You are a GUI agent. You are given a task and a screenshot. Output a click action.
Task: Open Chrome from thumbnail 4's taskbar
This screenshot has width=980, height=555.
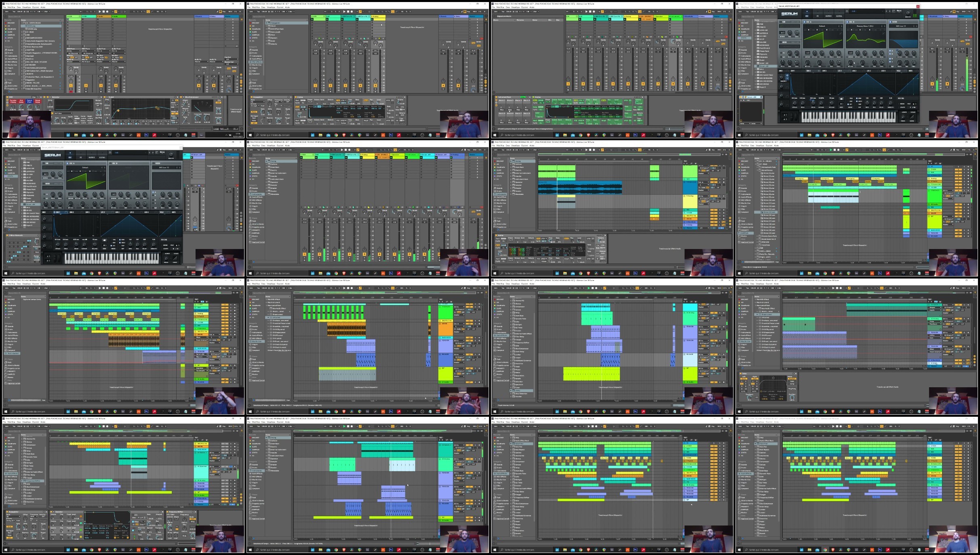coord(825,135)
